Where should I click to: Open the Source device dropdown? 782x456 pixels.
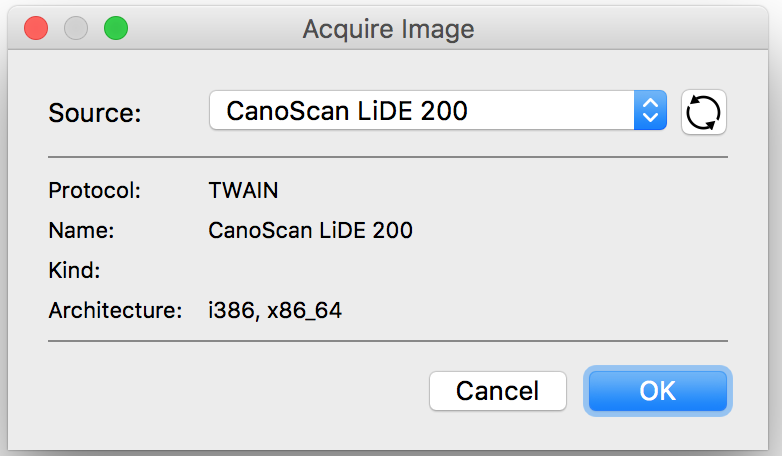click(438, 110)
